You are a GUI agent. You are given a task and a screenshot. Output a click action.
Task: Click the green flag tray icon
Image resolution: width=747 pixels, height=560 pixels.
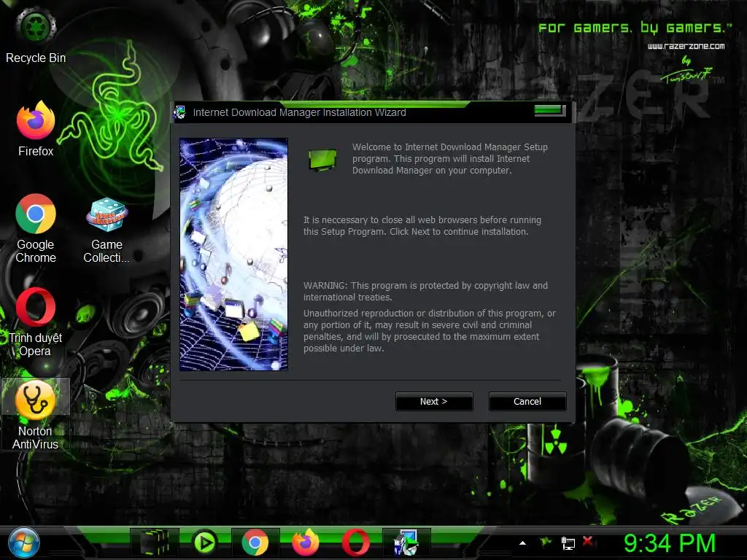[546, 542]
